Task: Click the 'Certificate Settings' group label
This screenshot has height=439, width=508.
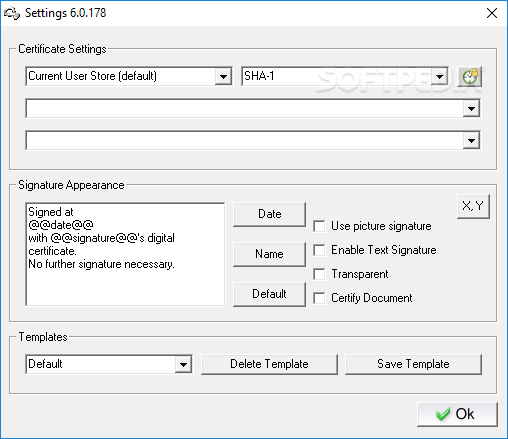Action: tap(62, 49)
